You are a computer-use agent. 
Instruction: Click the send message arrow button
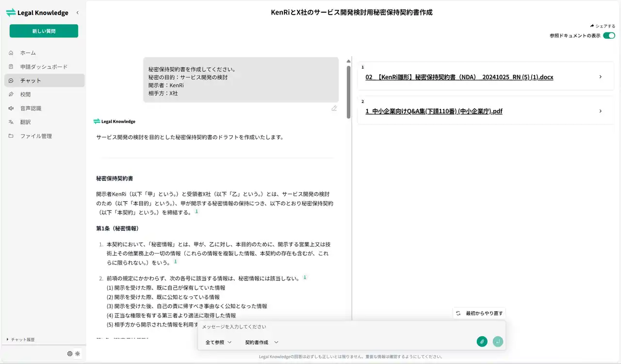click(x=498, y=342)
